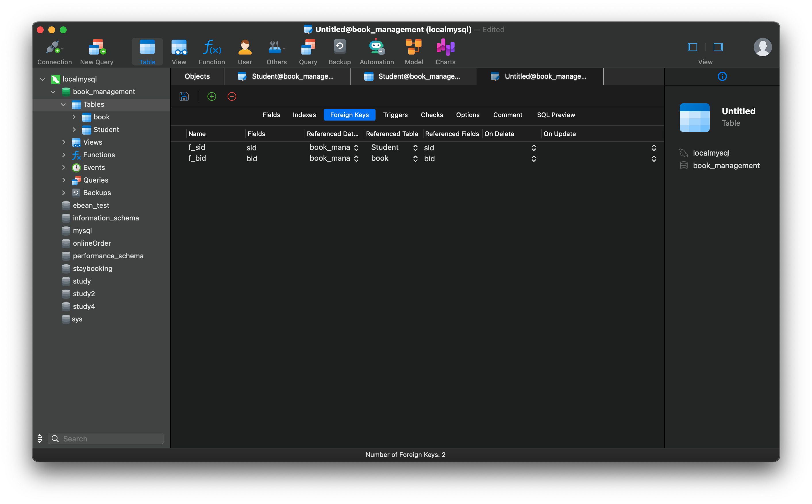Remove selected foreign key with minus icon
The height and width of the screenshot is (504, 812).
tap(232, 96)
